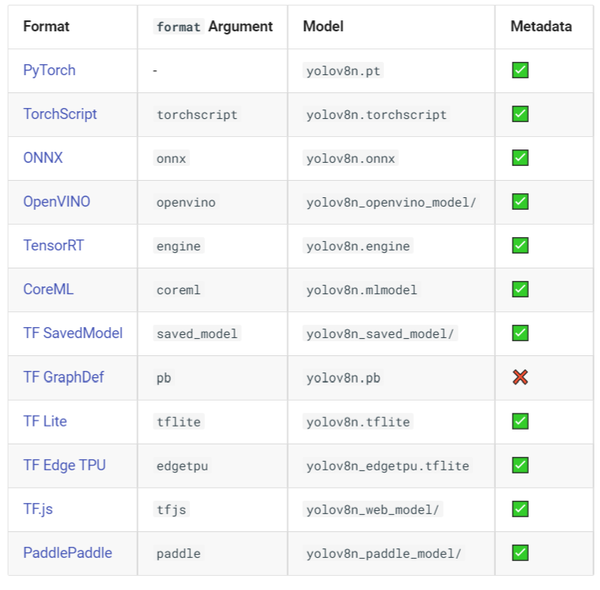Click the torchscript format argument code
The image size is (600, 590).
197,114
